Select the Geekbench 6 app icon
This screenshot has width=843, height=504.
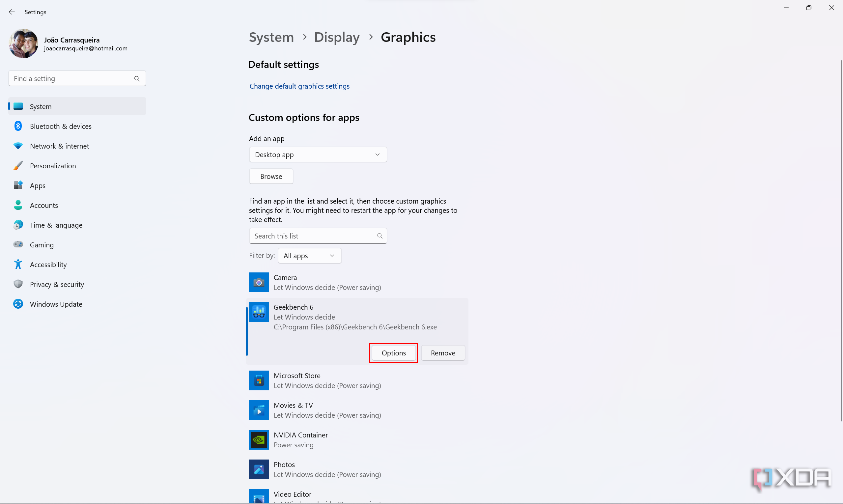pos(259,312)
